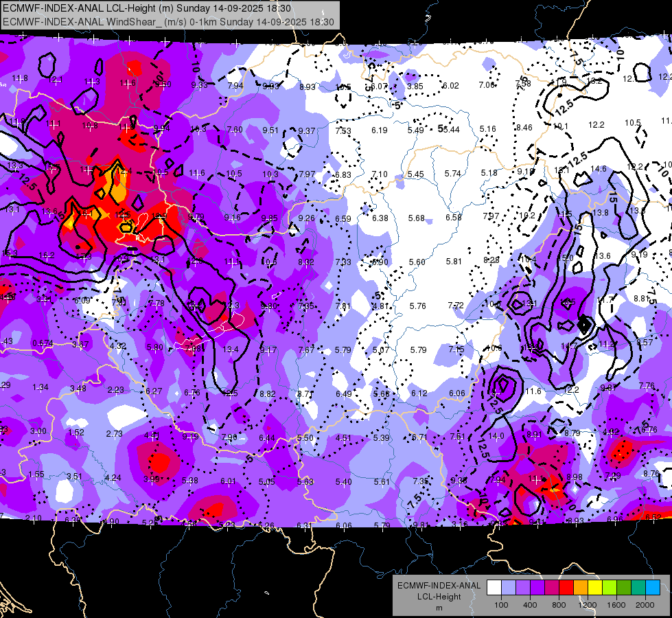Click legend label ECMWF-INDEX-ANAL

(439, 586)
